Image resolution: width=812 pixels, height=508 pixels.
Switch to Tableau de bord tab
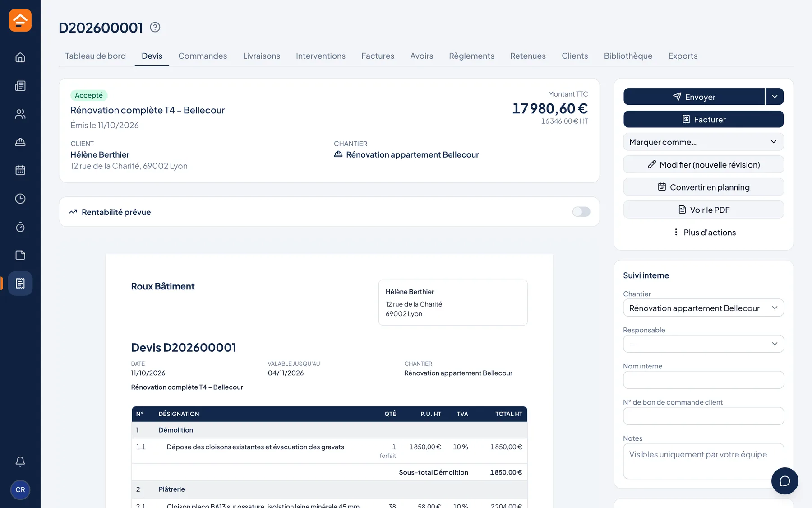click(x=96, y=56)
